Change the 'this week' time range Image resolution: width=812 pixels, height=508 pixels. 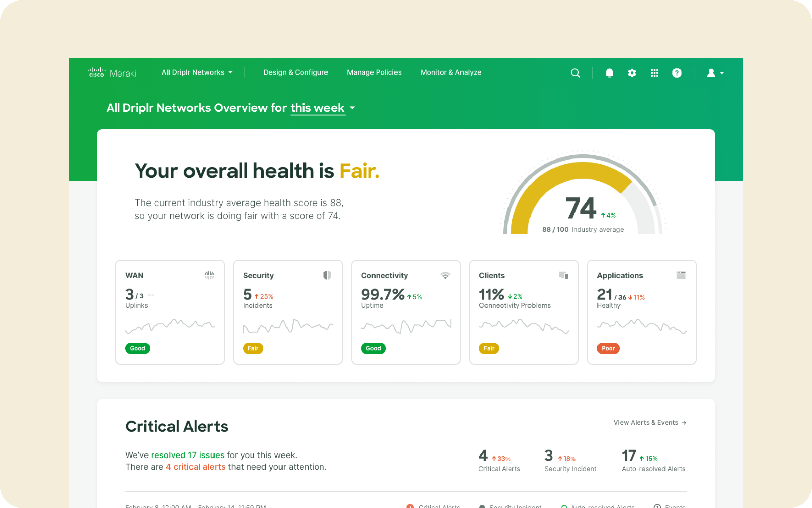tap(322, 108)
